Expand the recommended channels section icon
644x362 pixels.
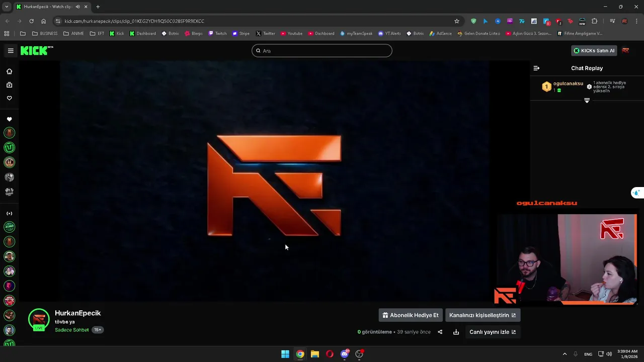(x=9, y=214)
